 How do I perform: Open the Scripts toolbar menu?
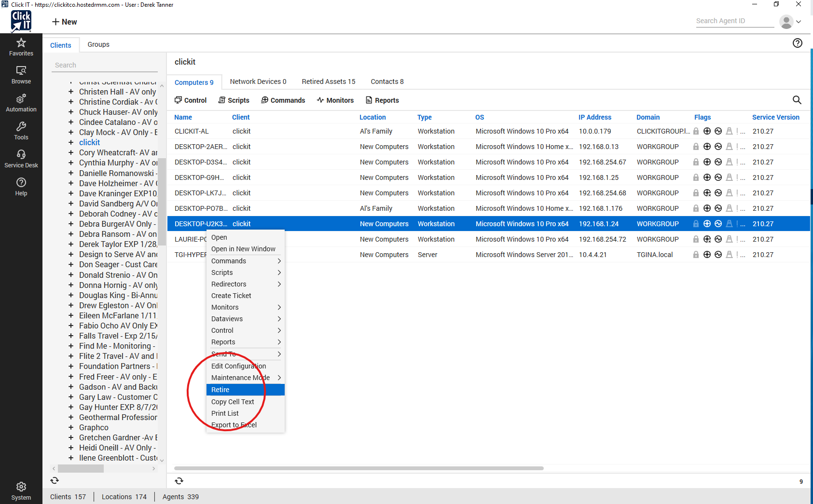point(234,100)
